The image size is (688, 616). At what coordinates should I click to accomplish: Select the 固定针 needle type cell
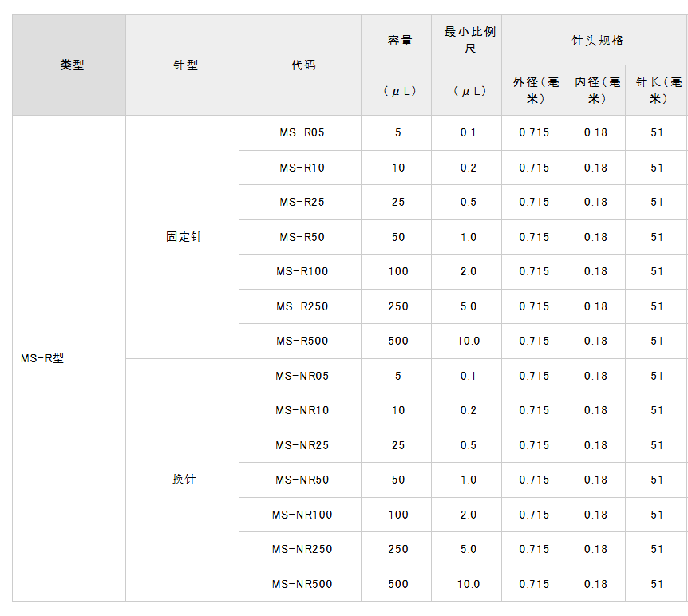coord(184,237)
